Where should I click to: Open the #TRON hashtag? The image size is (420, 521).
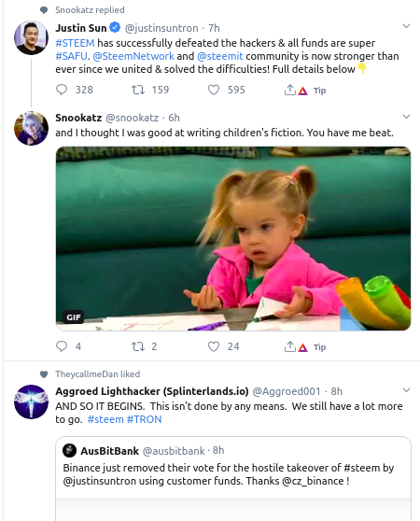point(144,419)
